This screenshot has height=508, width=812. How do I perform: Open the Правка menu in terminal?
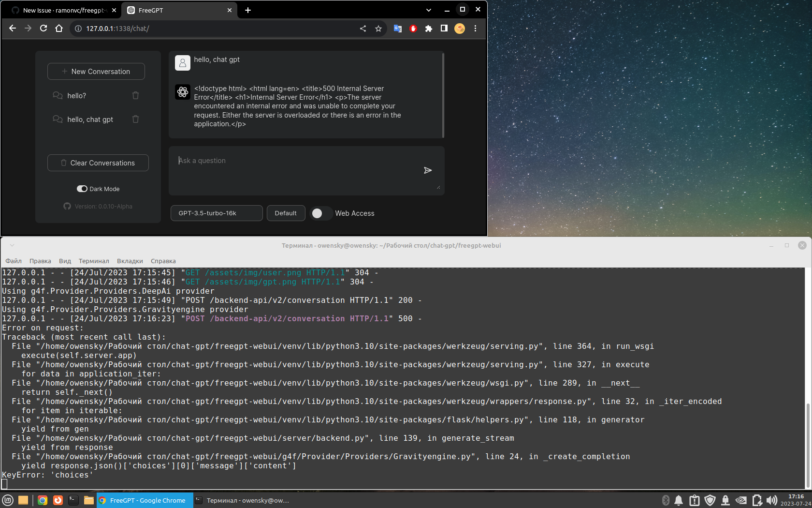tap(40, 261)
